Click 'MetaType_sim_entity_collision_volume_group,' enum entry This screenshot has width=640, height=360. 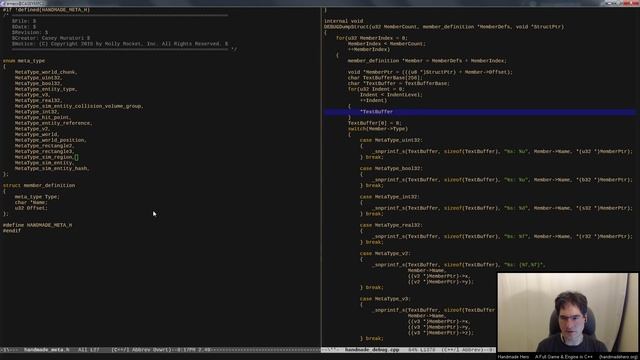click(79, 106)
